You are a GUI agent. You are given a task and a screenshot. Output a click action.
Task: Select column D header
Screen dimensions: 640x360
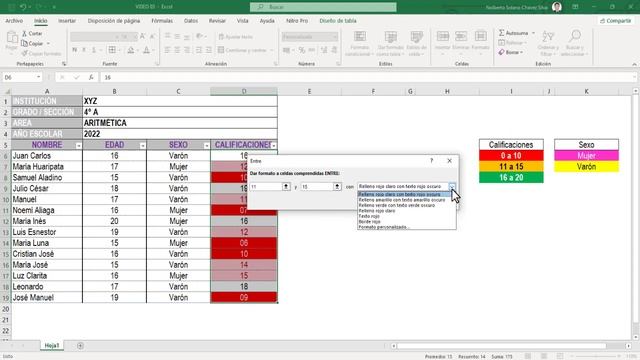click(x=244, y=91)
